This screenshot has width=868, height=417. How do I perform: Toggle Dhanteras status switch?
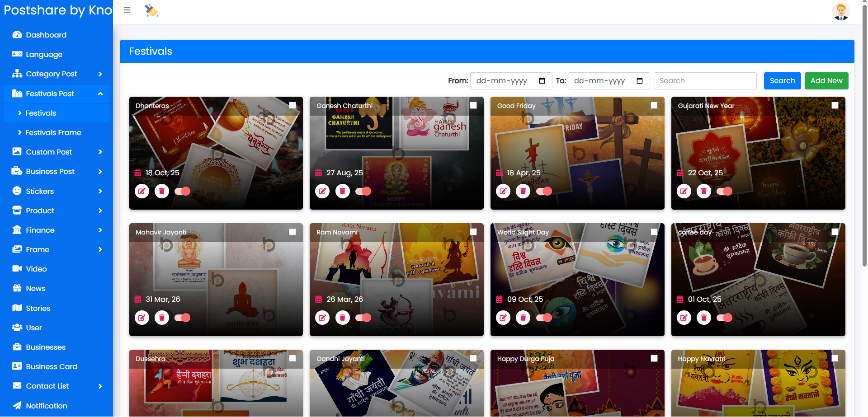pyautogui.click(x=183, y=191)
